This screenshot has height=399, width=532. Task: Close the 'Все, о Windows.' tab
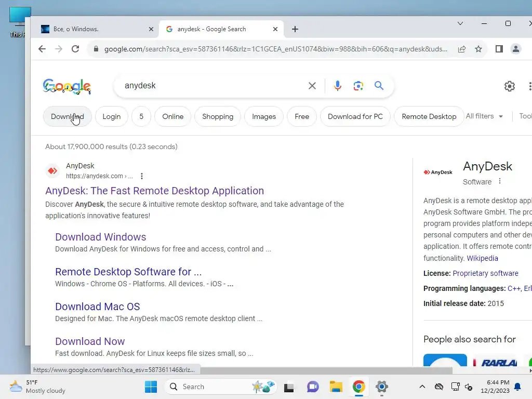click(151, 29)
